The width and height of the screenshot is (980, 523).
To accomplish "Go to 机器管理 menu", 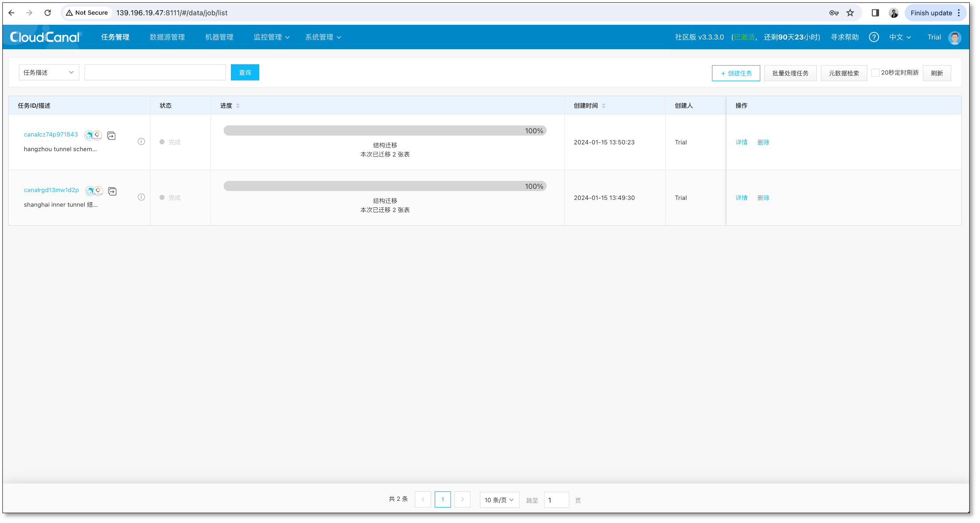I will (219, 37).
